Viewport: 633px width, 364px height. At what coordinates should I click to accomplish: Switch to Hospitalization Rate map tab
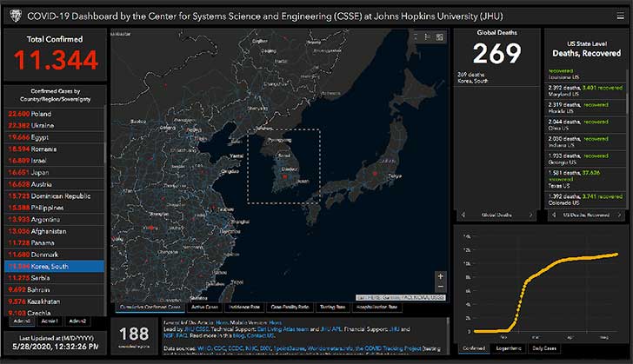click(x=377, y=308)
